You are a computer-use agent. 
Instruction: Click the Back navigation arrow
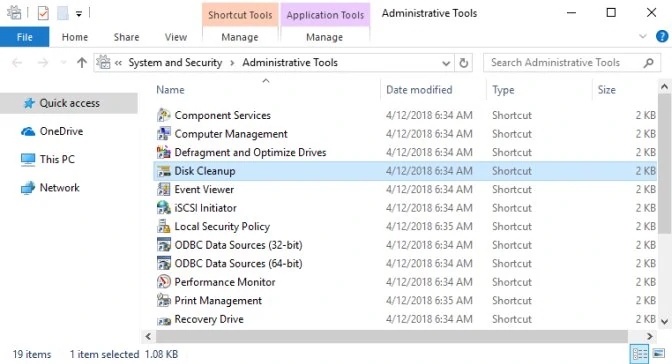click(17, 63)
